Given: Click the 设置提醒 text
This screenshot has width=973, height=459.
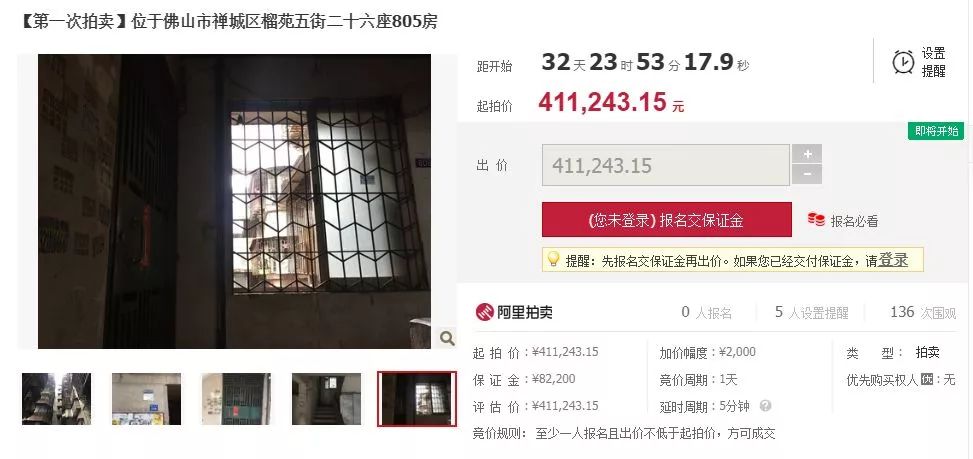Looking at the screenshot, I should coord(933,62).
